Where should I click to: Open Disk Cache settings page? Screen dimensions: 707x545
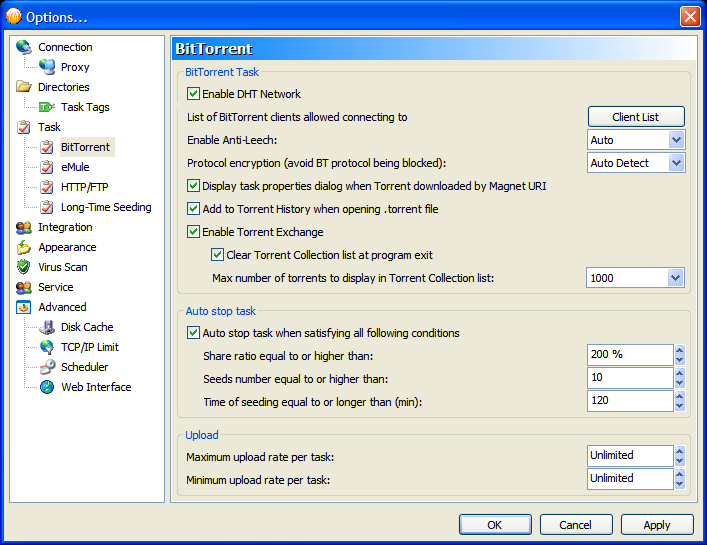(87, 327)
